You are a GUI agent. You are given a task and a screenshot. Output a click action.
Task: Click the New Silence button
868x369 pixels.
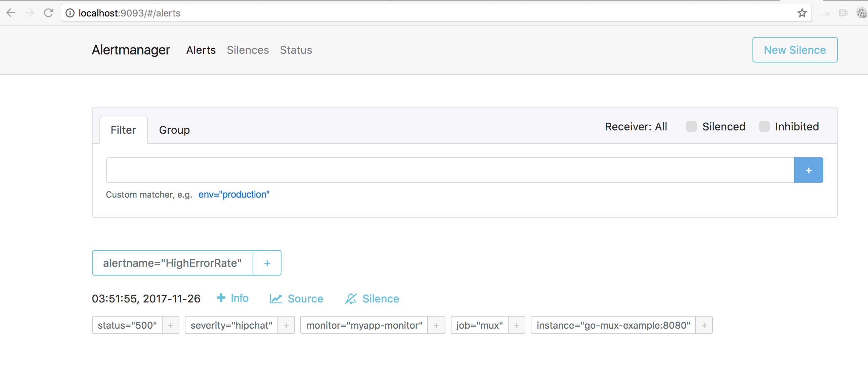point(795,49)
